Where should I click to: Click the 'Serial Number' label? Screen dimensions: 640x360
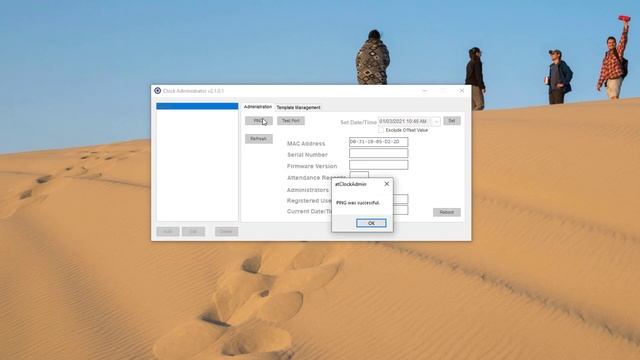(307, 155)
